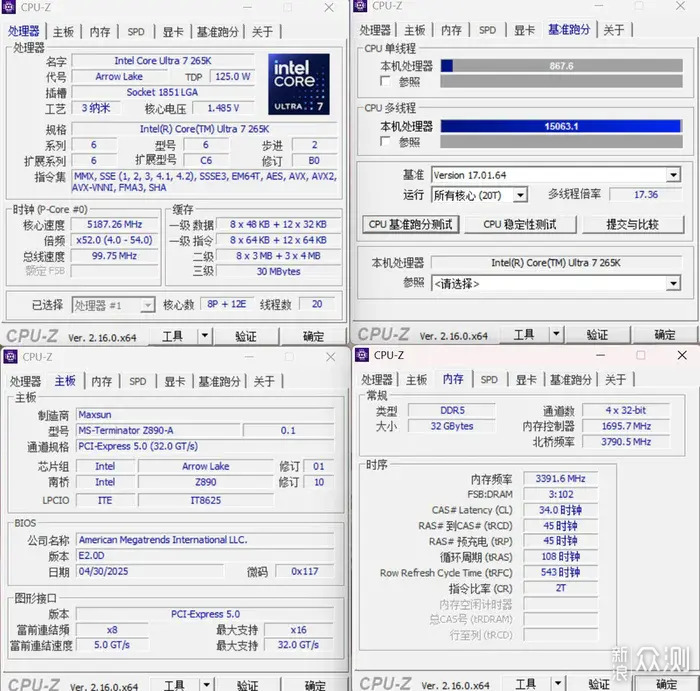Open 显卡 tab in mainboard window
The width and height of the screenshot is (700, 691).
pos(175,382)
